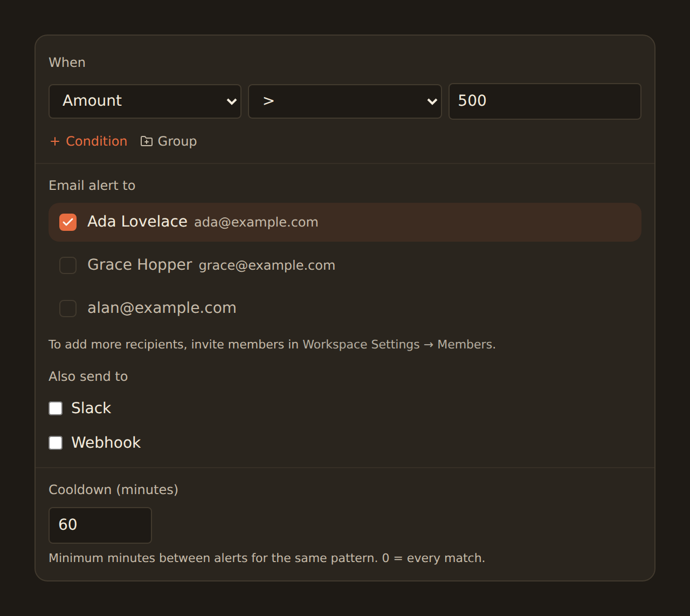This screenshot has height=616, width=690.
Task: Add a new Condition
Action: pyautogui.click(x=88, y=141)
